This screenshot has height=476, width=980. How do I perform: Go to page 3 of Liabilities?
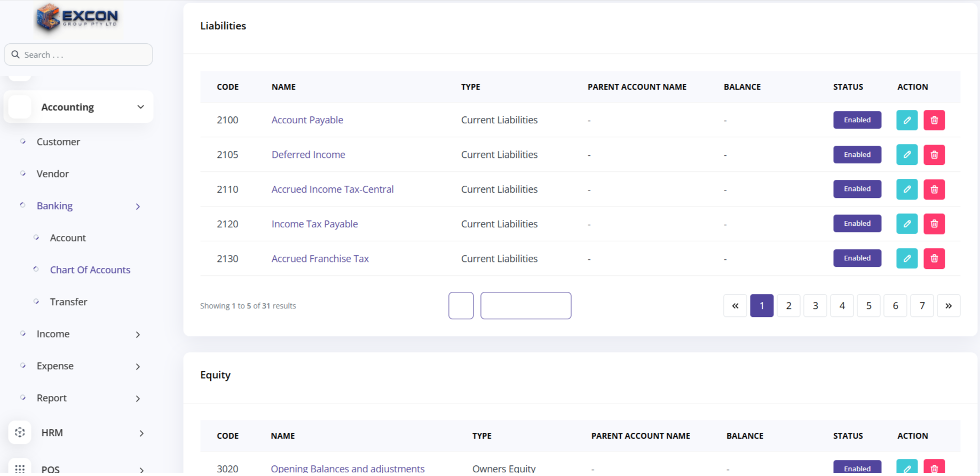click(815, 306)
